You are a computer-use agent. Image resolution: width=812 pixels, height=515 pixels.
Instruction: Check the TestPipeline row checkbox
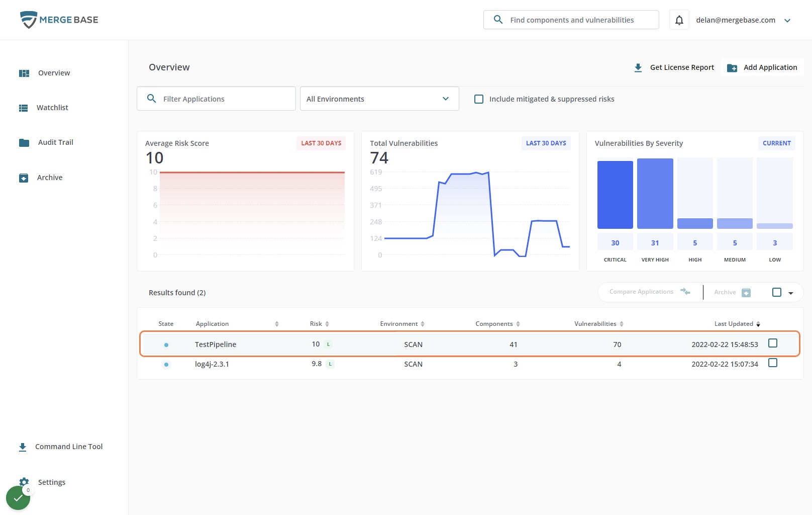coord(773,343)
